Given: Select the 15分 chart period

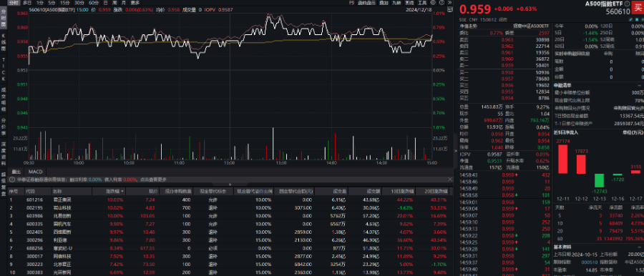Looking at the screenshot, I should (65, 2).
